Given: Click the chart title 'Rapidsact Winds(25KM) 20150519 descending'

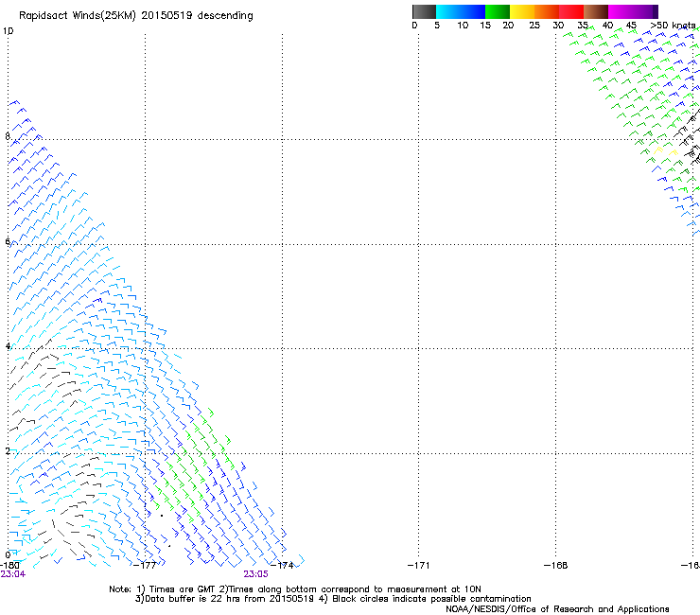Looking at the screenshot, I should coord(136,16).
